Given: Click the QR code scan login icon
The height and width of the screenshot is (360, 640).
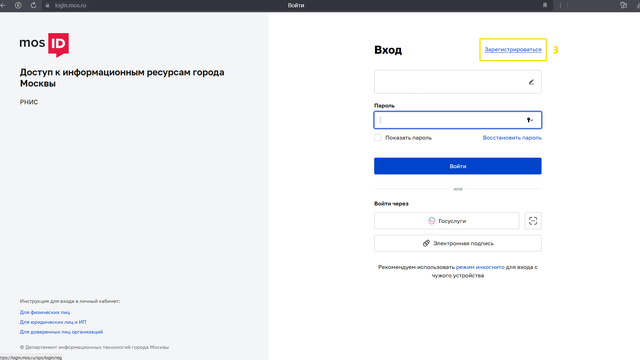Looking at the screenshot, I should pos(533,221).
